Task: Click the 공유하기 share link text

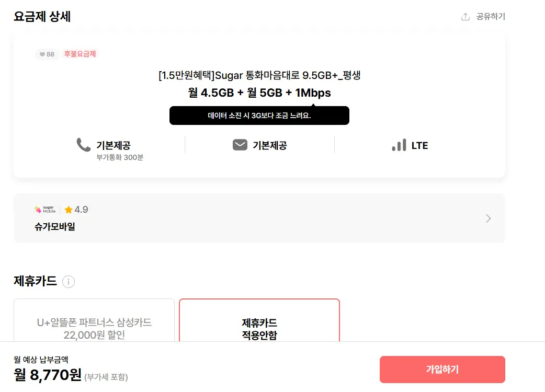Action: (491, 17)
